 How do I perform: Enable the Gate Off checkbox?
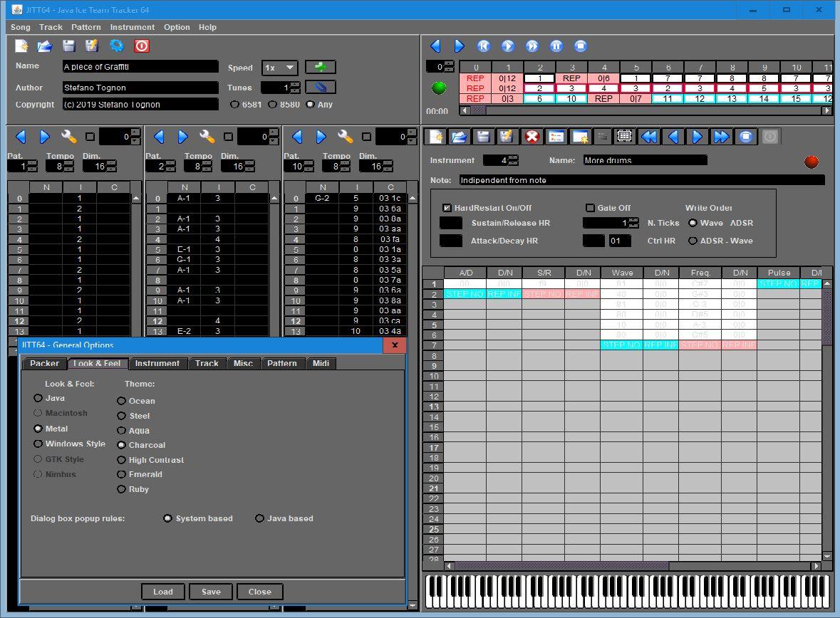coord(590,208)
